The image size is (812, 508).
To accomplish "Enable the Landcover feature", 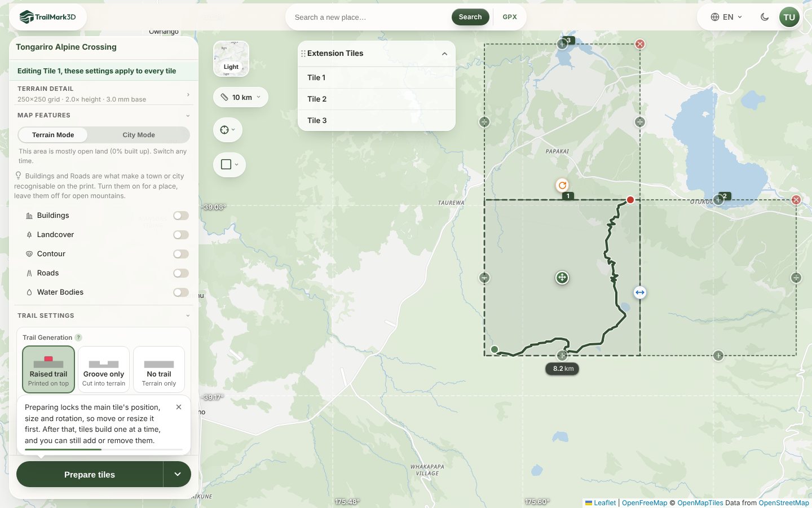I will 181,235.
